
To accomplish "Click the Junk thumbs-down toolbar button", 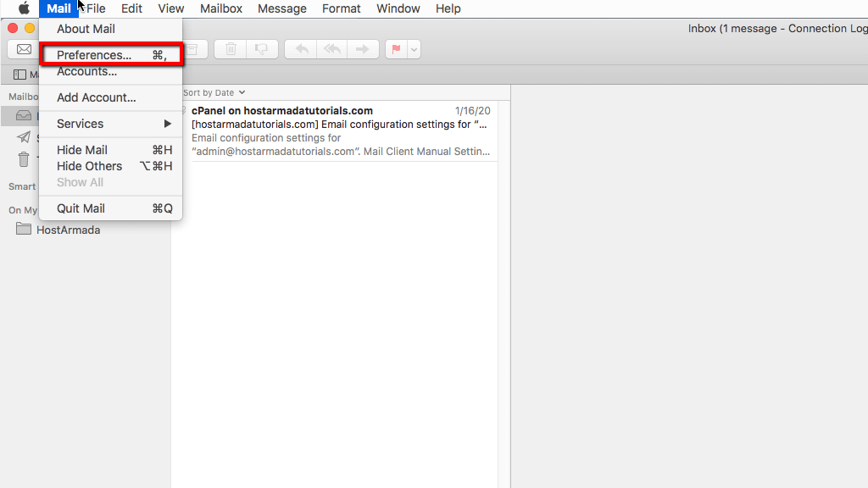I will (x=261, y=49).
